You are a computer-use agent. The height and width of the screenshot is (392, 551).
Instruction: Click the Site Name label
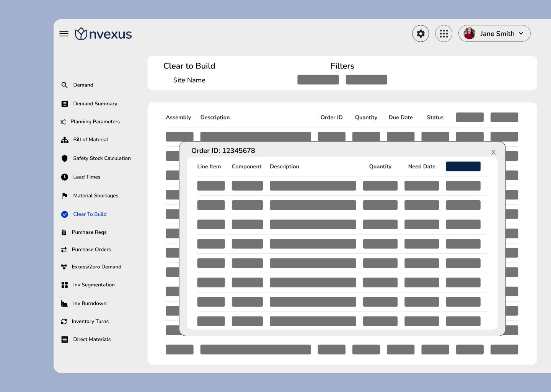click(x=189, y=80)
